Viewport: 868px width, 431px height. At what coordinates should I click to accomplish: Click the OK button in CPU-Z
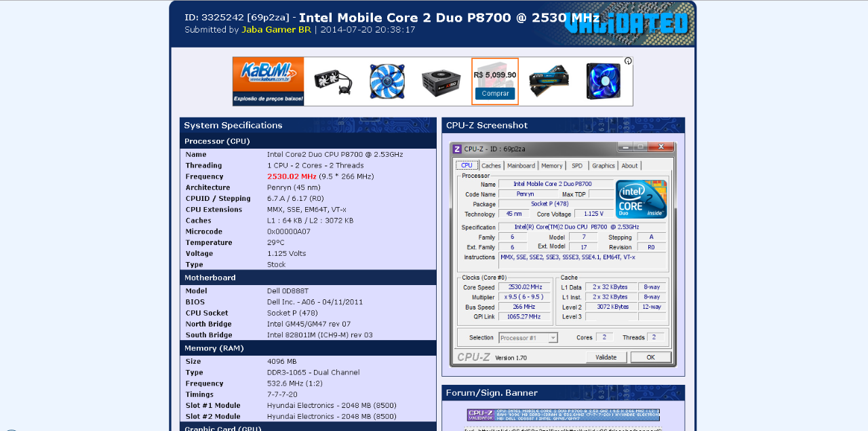(x=650, y=357)
